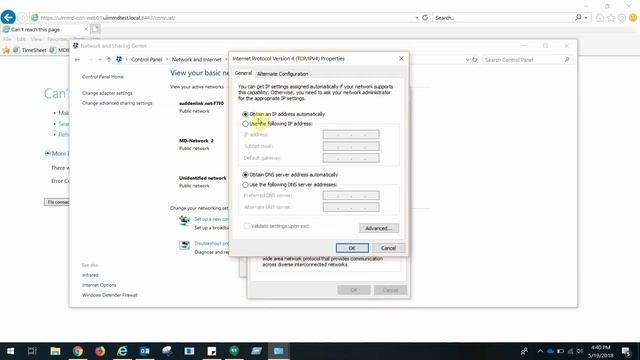Open the IE search provider dropdown
Screen dimensions: 640x360
586,18
